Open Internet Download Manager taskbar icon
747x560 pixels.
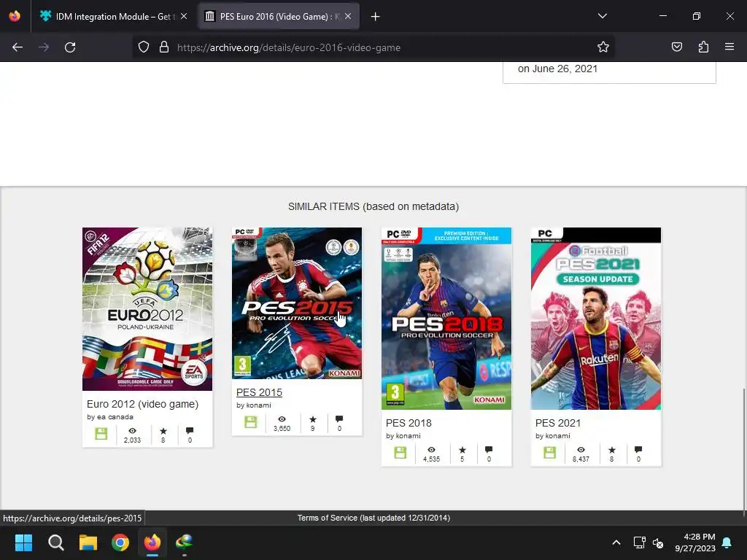click(x=185, y=542)
